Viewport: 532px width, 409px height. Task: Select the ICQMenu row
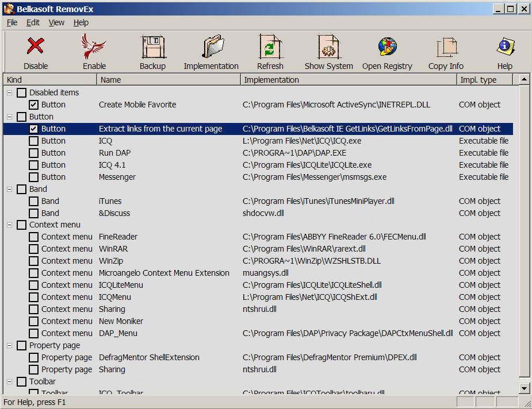click(258, 297)
